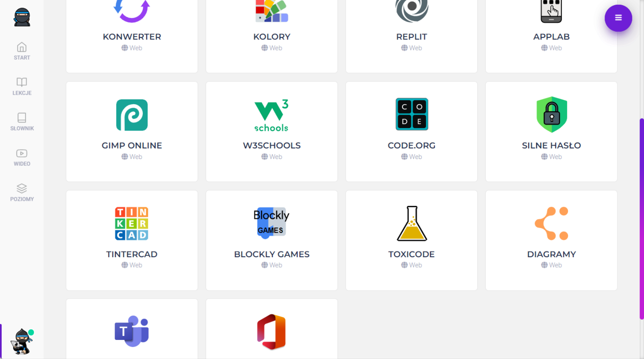The width and height of the screenshot is (644, 359).
Task: Open Poziomy levels in the sidebar
Action: [x=22, y=192]
